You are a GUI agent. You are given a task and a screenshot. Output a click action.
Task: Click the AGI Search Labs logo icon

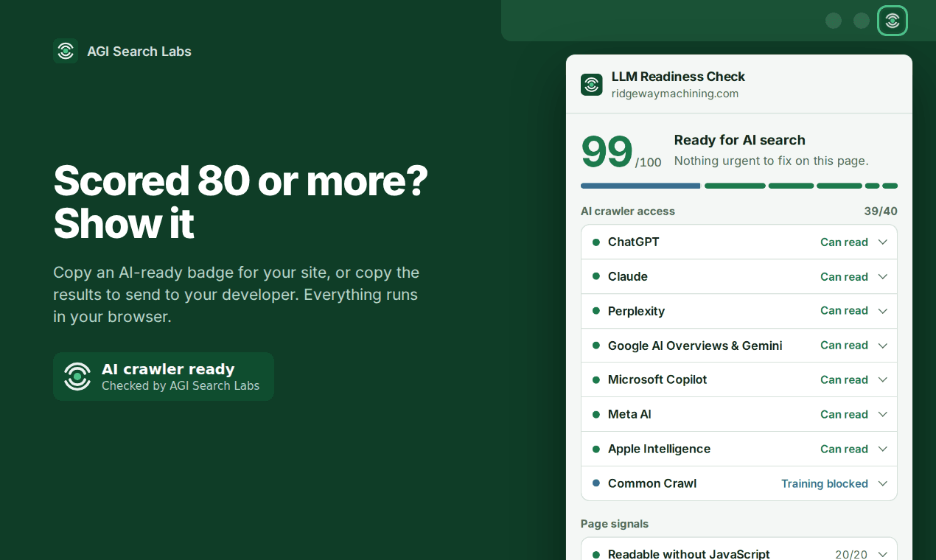coord(66,51)
